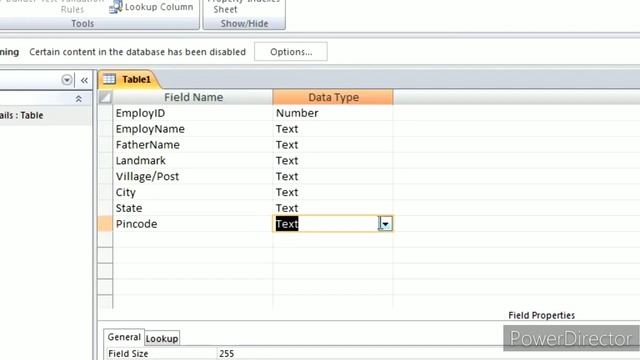Viewport: 640px width, 360px height.
Task: Select the Pincode field name cell
Action: [x=193, y=224]
